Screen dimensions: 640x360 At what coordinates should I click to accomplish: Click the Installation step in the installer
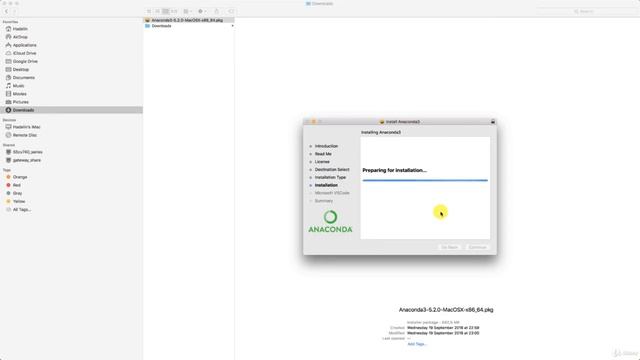click(x=326, y=185)
